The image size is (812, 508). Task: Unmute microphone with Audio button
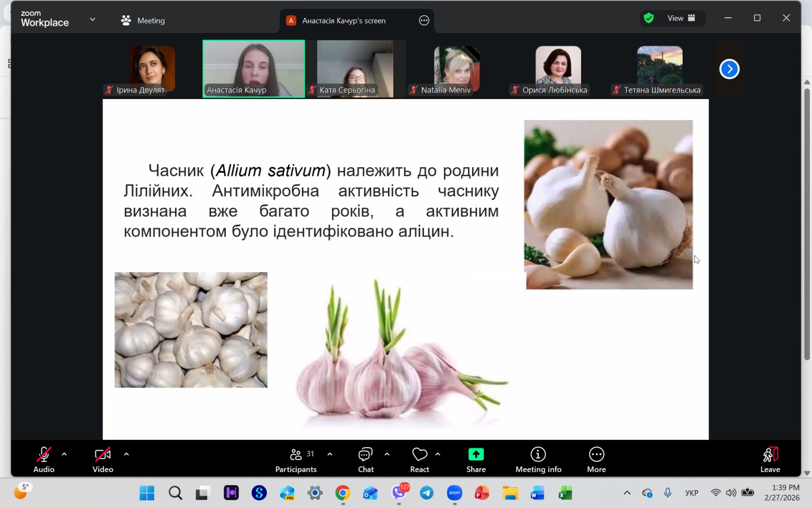tap(44, 460)
